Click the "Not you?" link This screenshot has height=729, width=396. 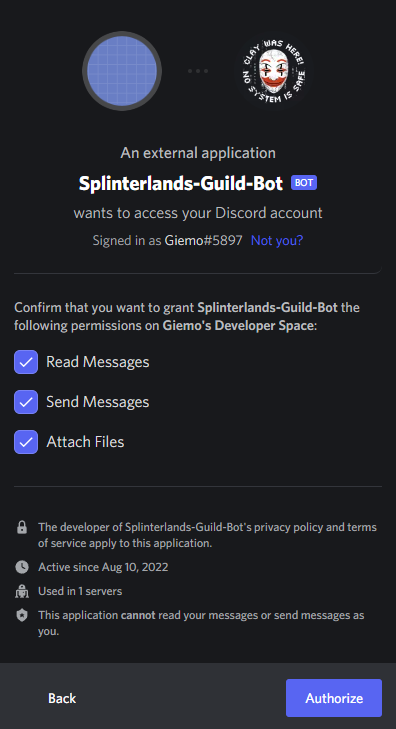277,240
